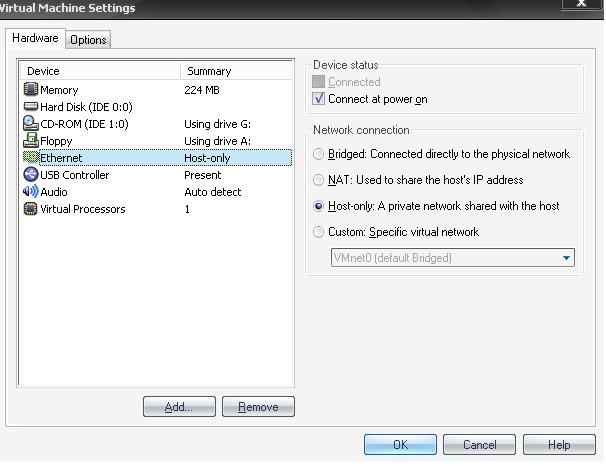Click the Ethernet adapter icon
This screenshot has height=466, width=606.
tap(30, 158)
